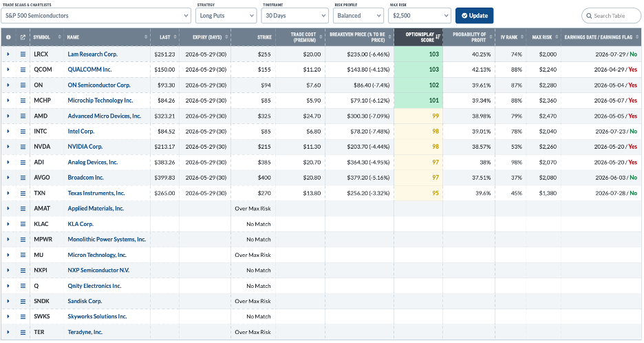
Task: Open the row menu icon for AMAT
Action: 23,209
